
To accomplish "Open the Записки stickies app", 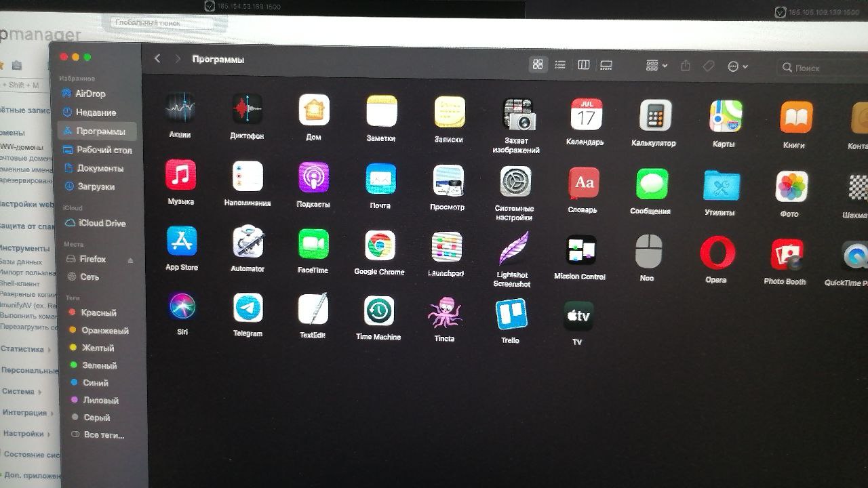I will tap(450, 113).
